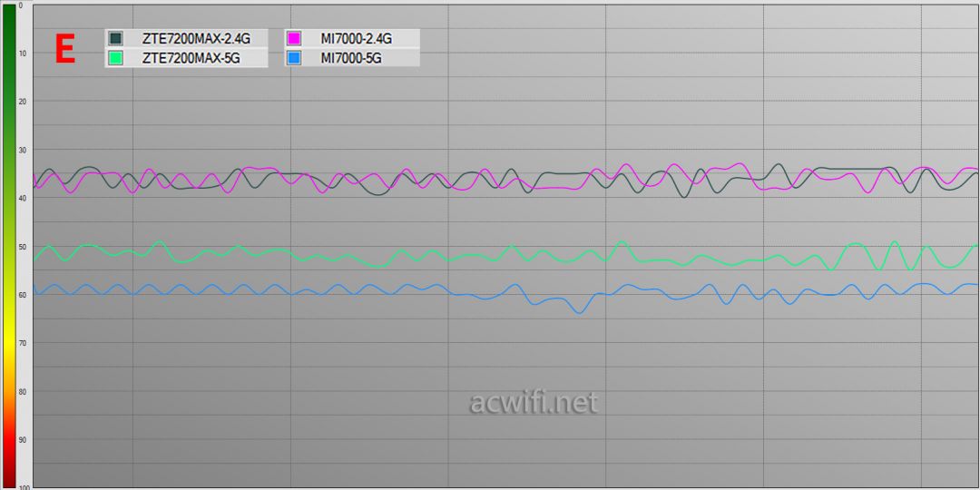
Task: Select the MI7000-2.4G legend label
Action: (357, 39)
